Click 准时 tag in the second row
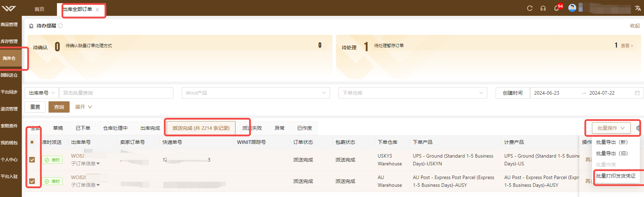Screen dimensions: 644x197 [x=53, y=181]
